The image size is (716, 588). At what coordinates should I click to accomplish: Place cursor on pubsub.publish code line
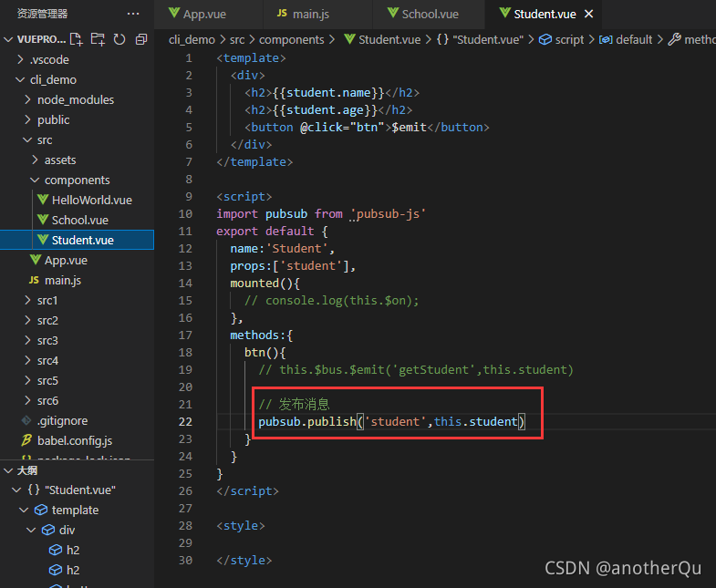[392, 422]
